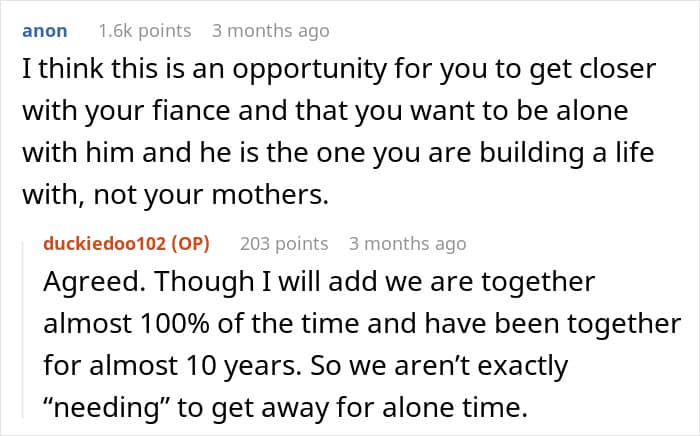This screenshot has height=436, width=700.
Task: Collapse reply thread using vertical thread line
Action: click(24, 329)
